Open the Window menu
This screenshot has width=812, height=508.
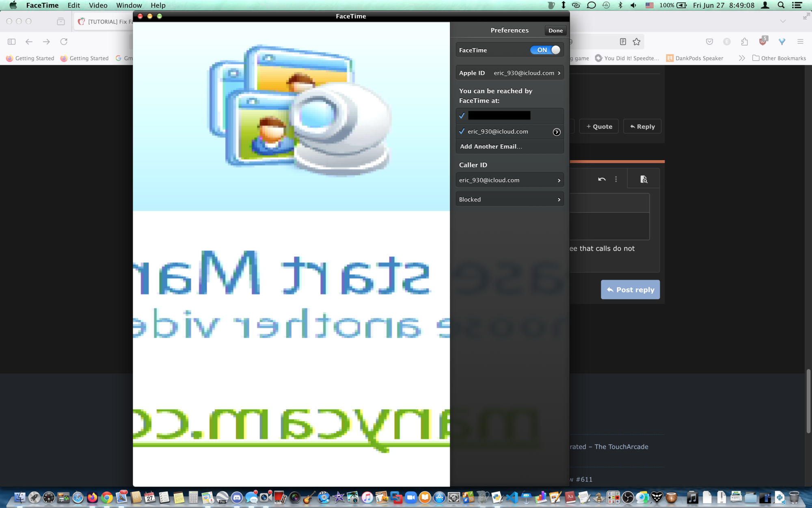(x=129, y=5)
